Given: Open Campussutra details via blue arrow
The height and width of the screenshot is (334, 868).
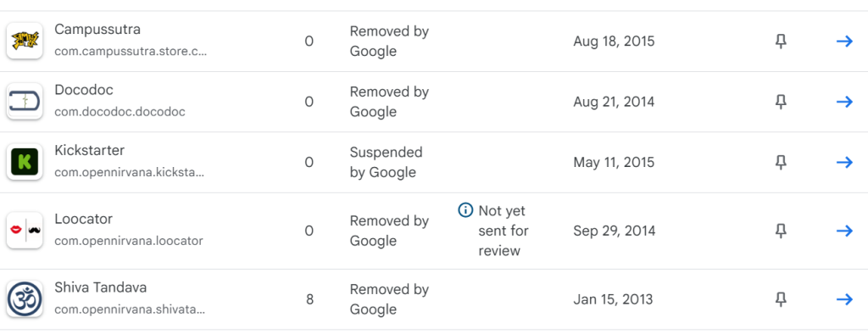Looking at the screenshot, I should [844, 42].
